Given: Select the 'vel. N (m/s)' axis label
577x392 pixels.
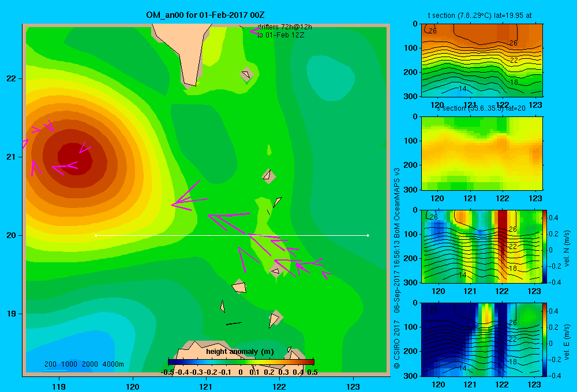Looking at the screenshot, I should [567, 248].
